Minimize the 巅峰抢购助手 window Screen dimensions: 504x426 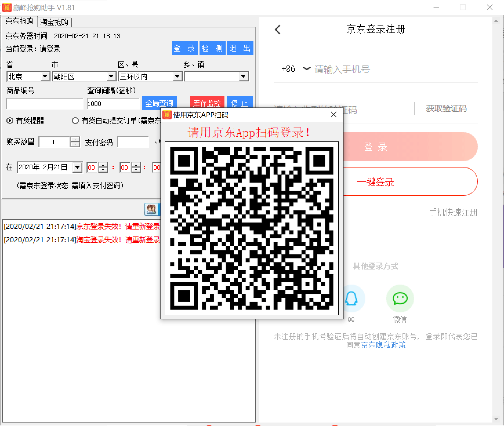pyautogui.click(x=436, y=7)
